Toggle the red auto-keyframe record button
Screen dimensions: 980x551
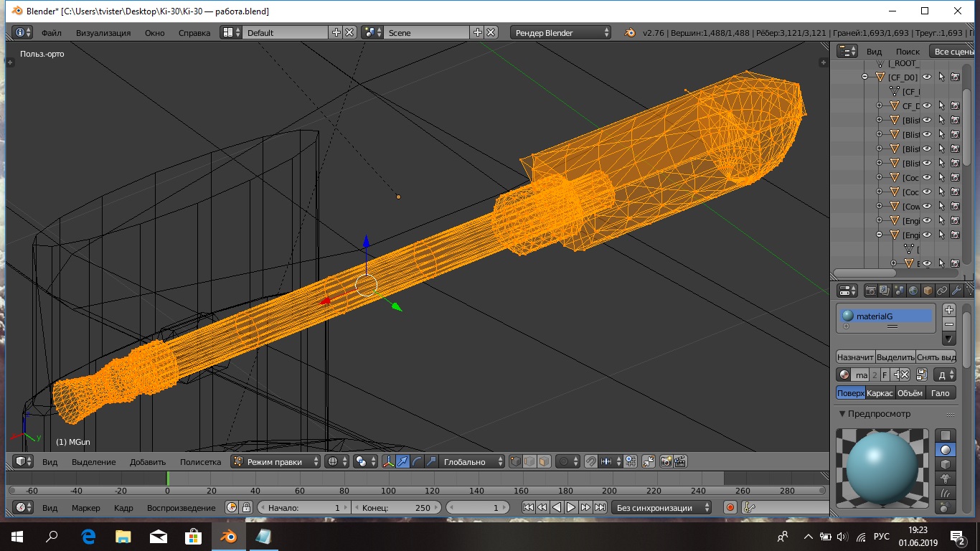pyautogui.click(x=730, y=507)
